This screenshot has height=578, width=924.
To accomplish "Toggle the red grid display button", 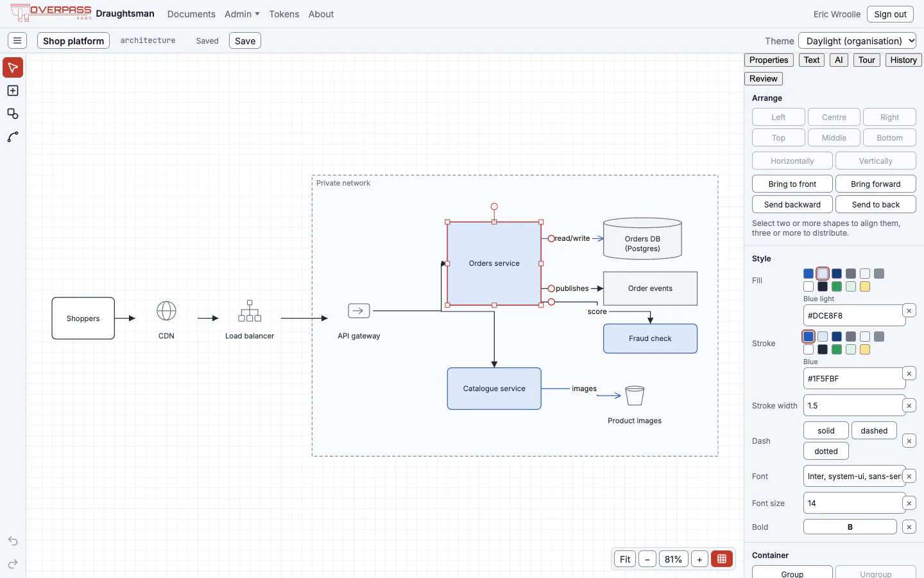I will pyautogui.click(x=722, y=559).
